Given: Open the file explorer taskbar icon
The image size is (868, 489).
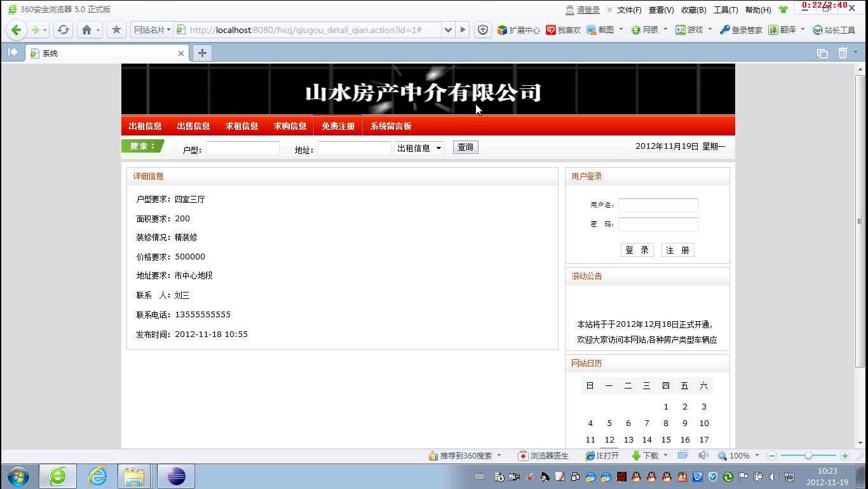Looking at the screenshot, I should (134, 476).
